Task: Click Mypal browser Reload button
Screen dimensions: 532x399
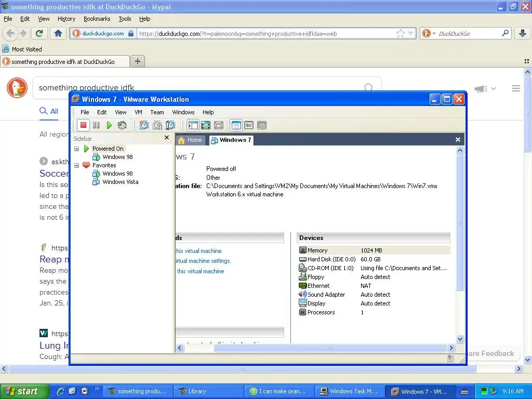Action: (x=39, y=33)
